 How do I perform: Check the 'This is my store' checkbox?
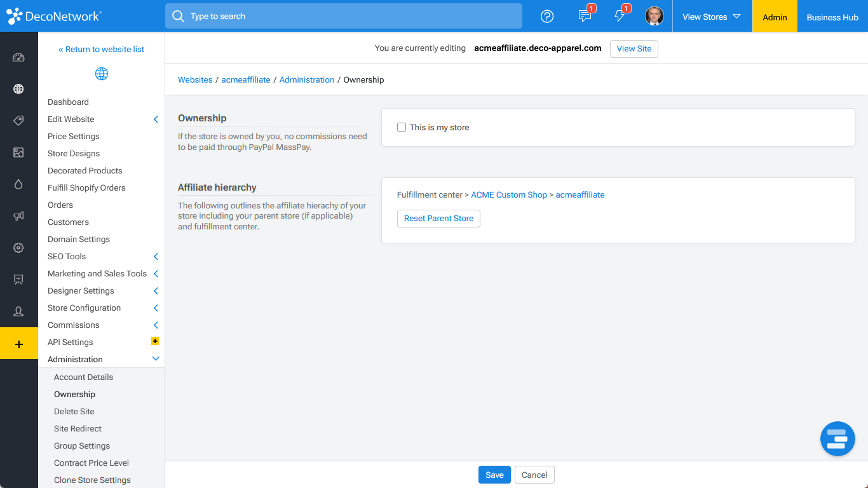(402, 127)
